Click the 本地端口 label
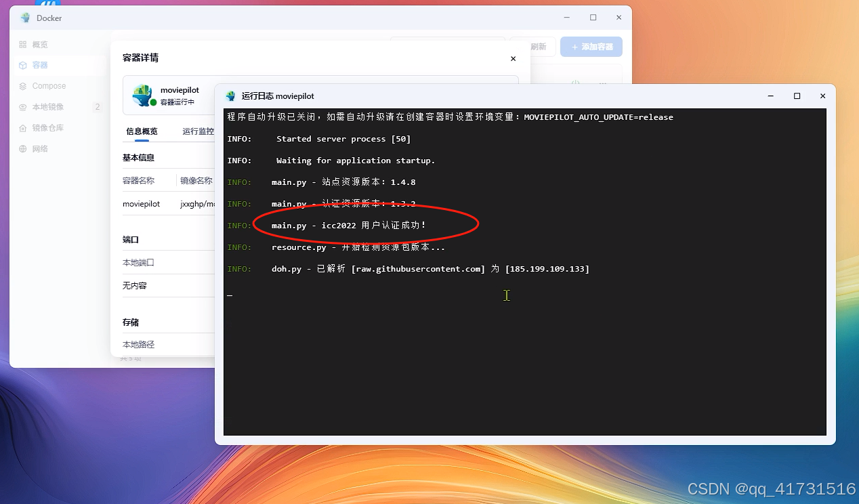This screenshot has width=859, height=504. [x=138, y=263]
